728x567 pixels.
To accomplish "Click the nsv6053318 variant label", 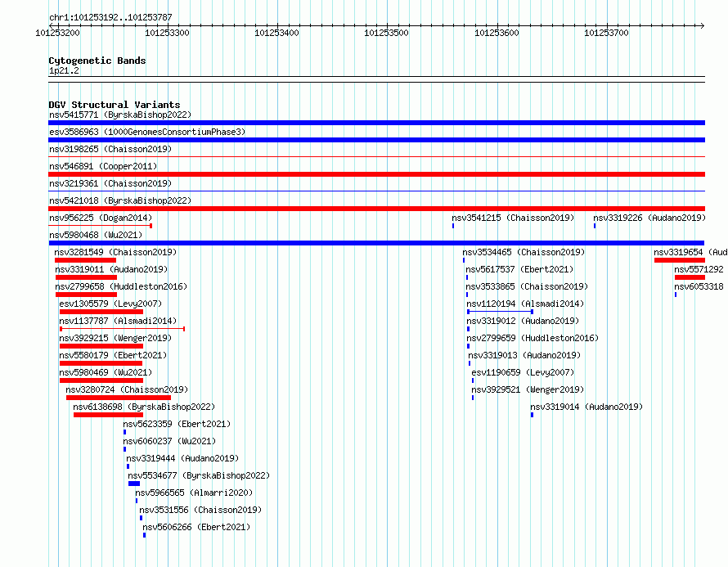I will (x=699, y=286).
